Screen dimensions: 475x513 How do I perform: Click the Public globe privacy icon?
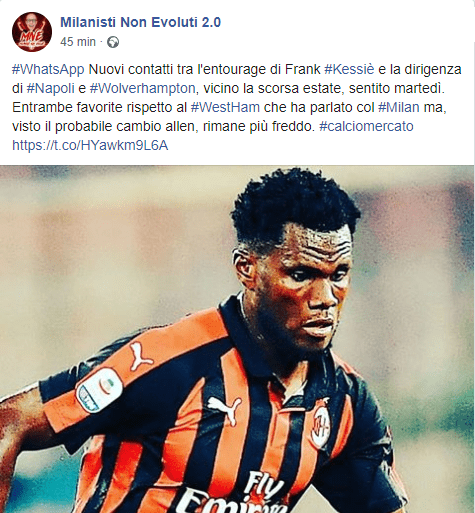click(113, 42)
